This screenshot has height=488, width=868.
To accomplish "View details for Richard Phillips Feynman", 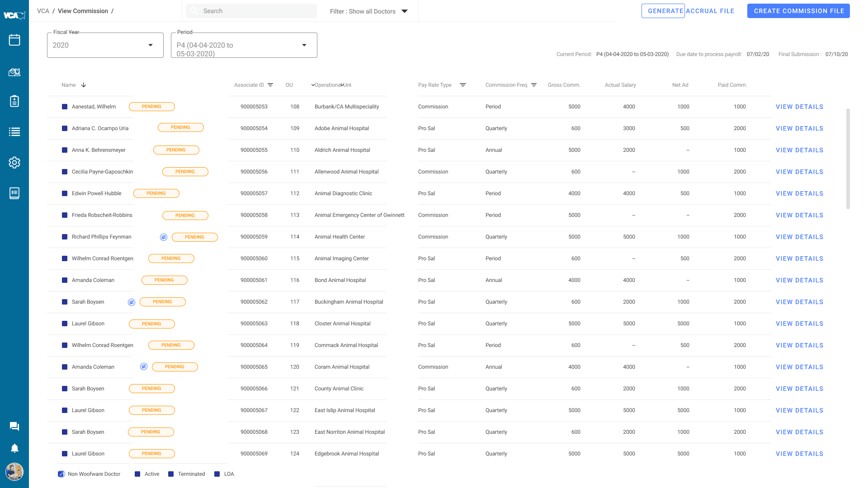I will click(799, 237).
